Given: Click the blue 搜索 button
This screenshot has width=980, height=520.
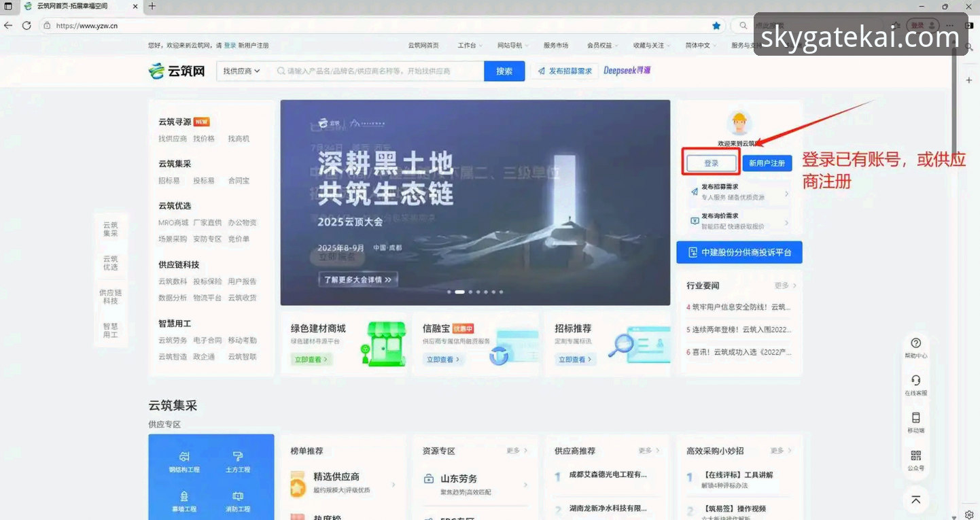Looking at the screenshot, I should 504,71.
